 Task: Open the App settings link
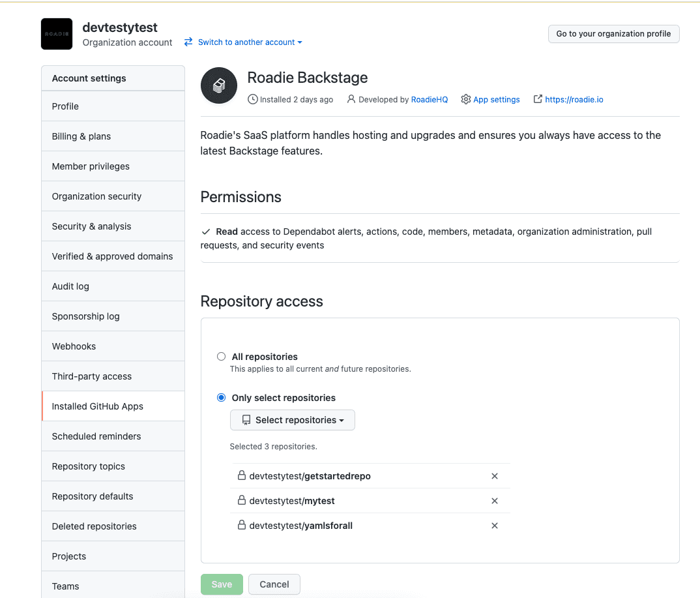point(497,100)
